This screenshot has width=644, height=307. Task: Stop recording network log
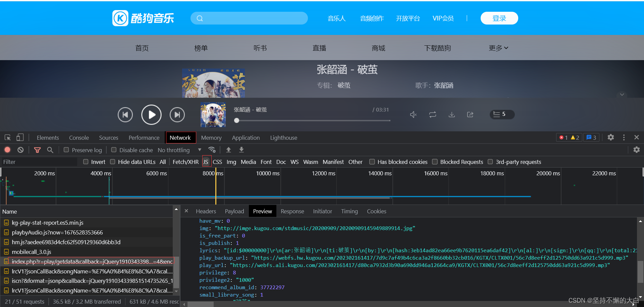(7, 150)
